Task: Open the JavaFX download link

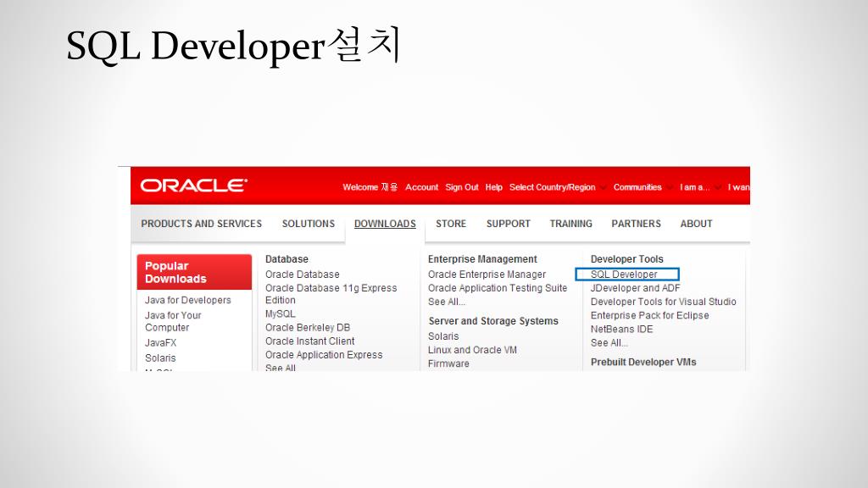Action: coord(160,342)
